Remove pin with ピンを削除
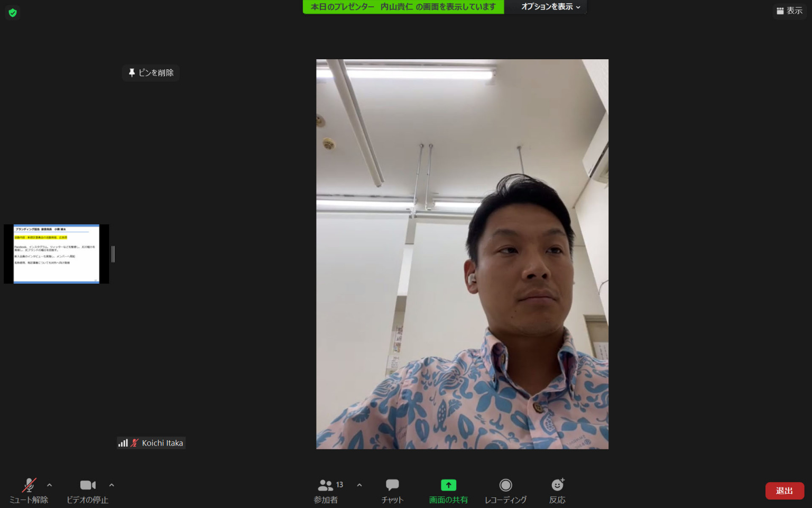The width and height of the screenshot is (812, 508). (151, 72)
